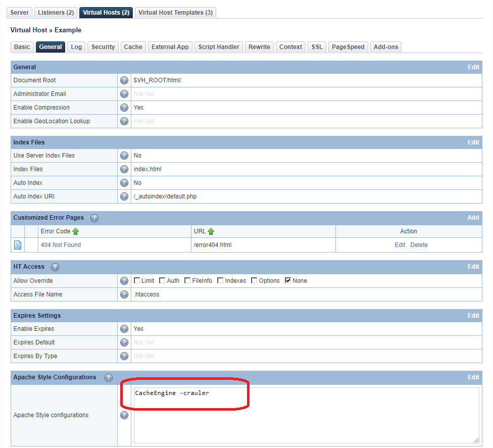Image resolution: width=493 pixels, height=448 pixels.
Task: Click the /_autoindex/default.php value
Action: [x=165, y=196]
